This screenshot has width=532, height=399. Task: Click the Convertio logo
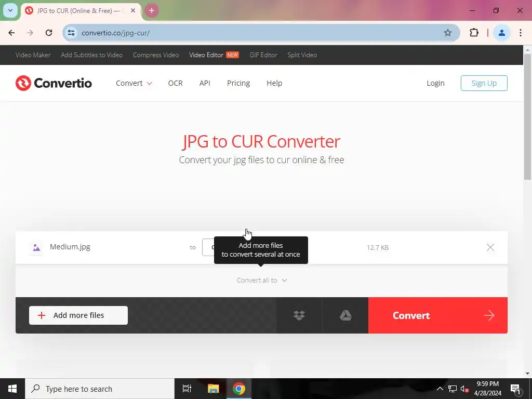click(x=54, y=83)
